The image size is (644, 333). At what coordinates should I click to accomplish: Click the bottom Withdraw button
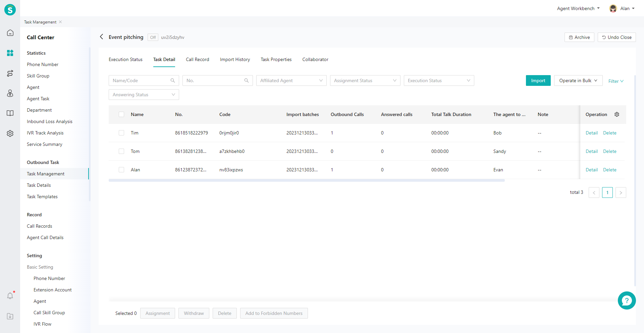[194, 313]
